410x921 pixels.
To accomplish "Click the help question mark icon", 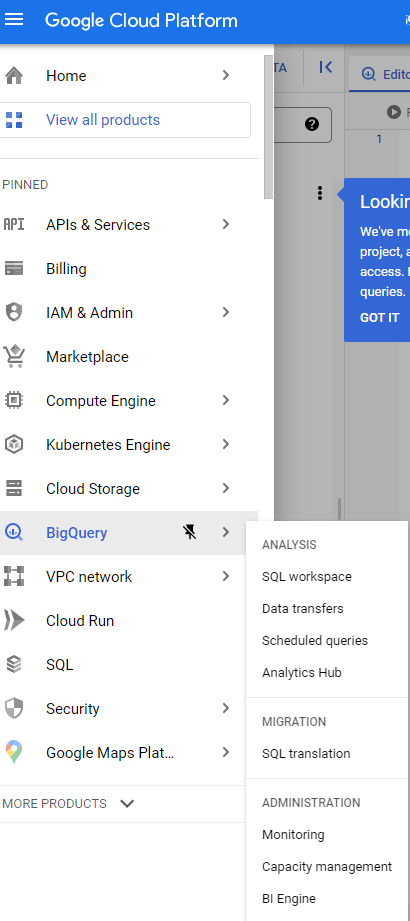I will tap(312, 124).
